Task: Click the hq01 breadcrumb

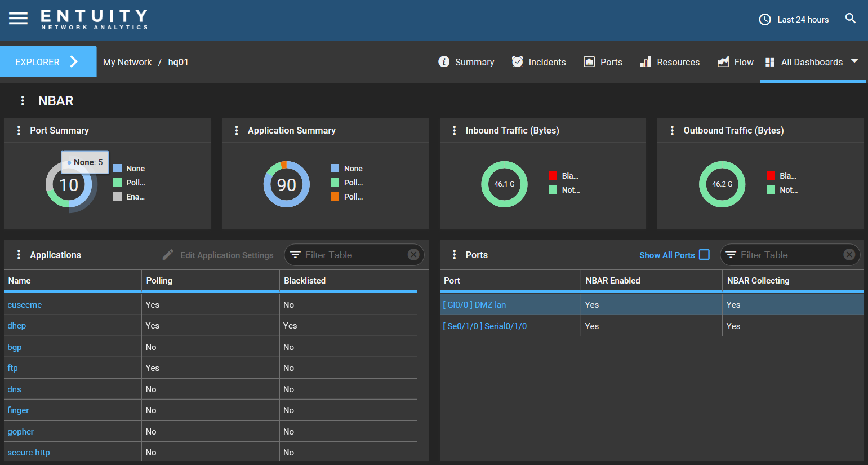Action: click(x=178, y=62)
